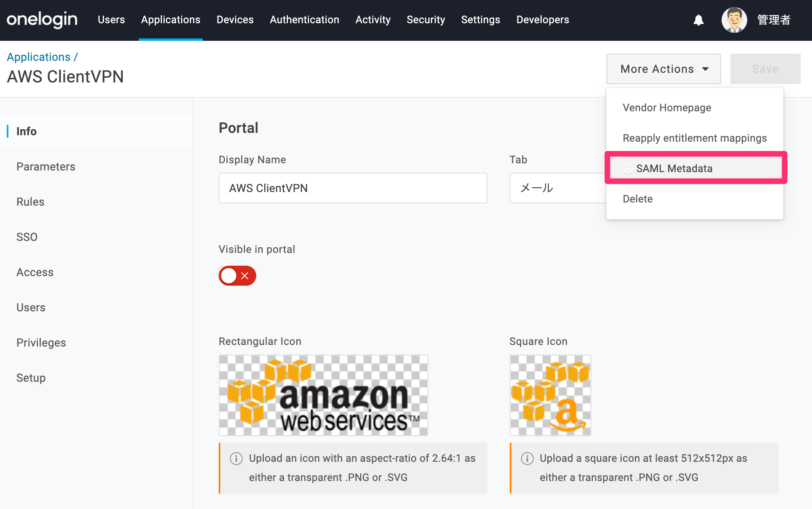This screenshot has height=509, width=812.
Task: Expand the More Actions dropdown
Action: (x=664, y=69)
